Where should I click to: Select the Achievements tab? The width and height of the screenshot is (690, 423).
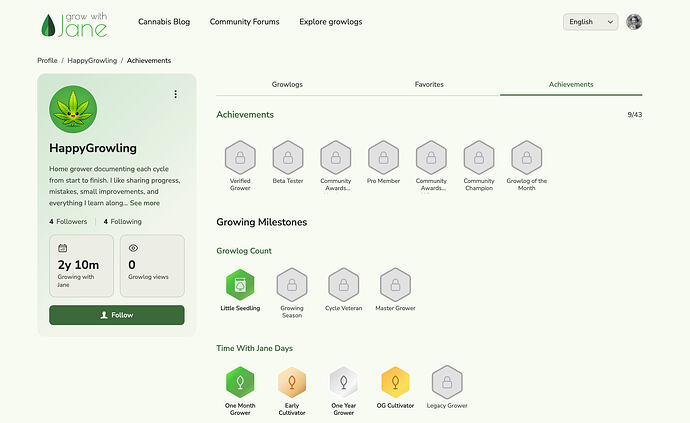click(571, 85)
